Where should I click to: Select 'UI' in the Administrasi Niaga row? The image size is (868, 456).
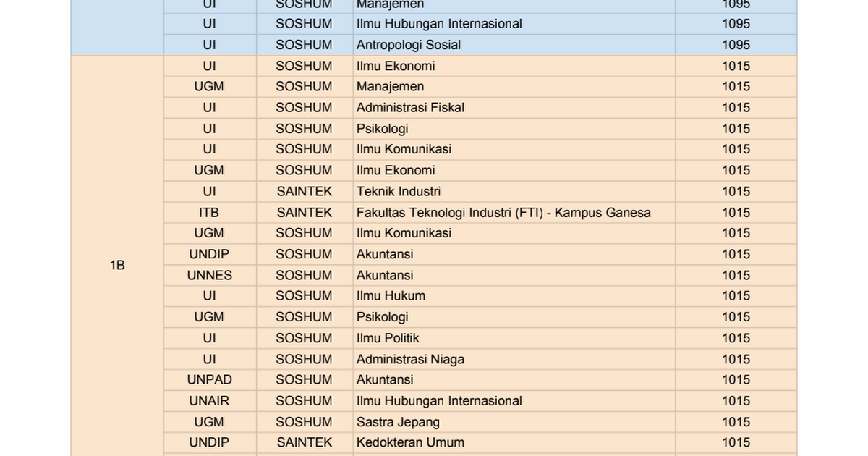(x=209, y=359)
